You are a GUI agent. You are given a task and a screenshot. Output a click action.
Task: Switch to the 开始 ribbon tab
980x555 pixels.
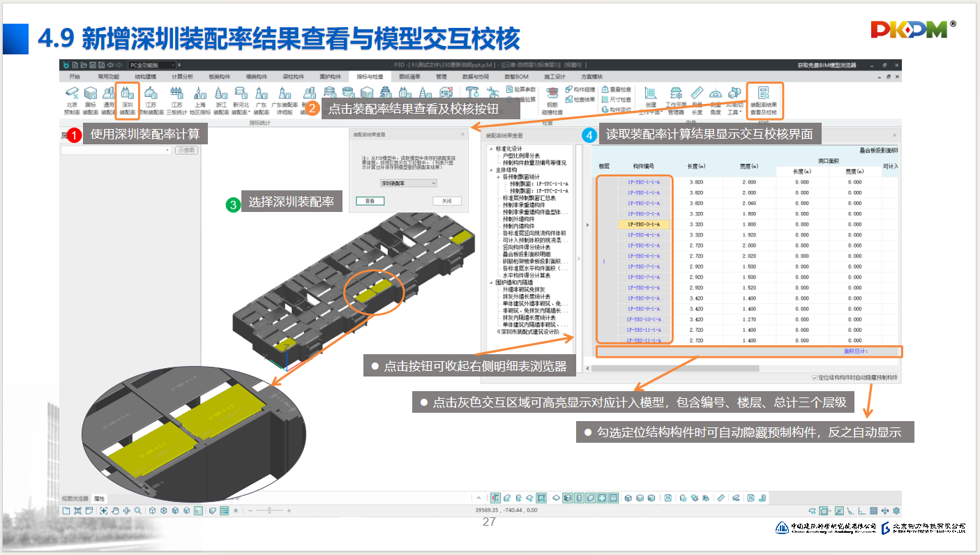(75, 76)
